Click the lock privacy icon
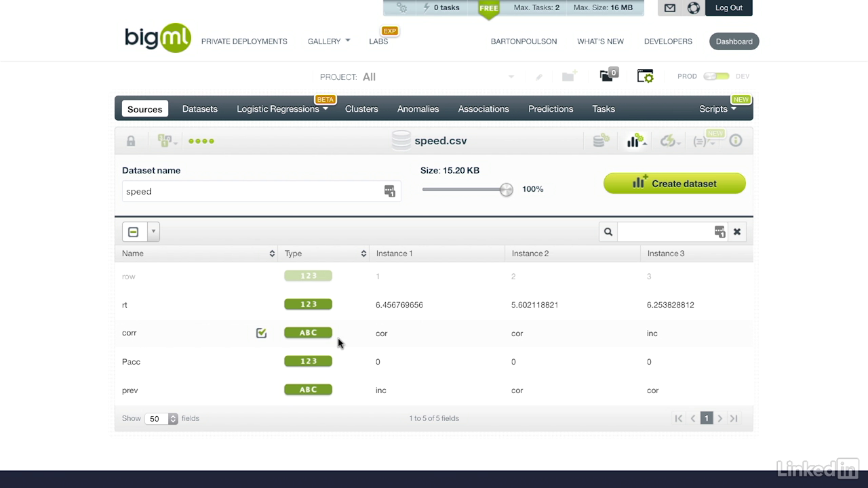The height and width of the screenshot is (488, 868). pyautogui.click(x=131, y=141)
